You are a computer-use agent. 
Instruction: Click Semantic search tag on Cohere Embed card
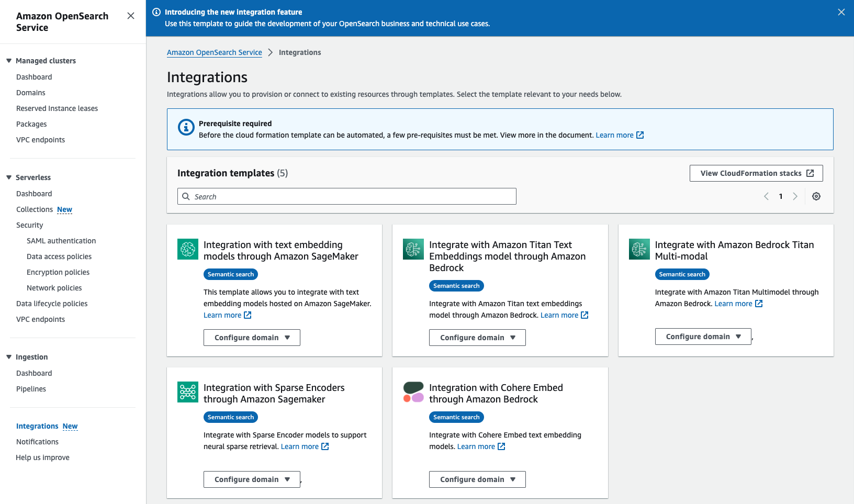tap(456, 417)
